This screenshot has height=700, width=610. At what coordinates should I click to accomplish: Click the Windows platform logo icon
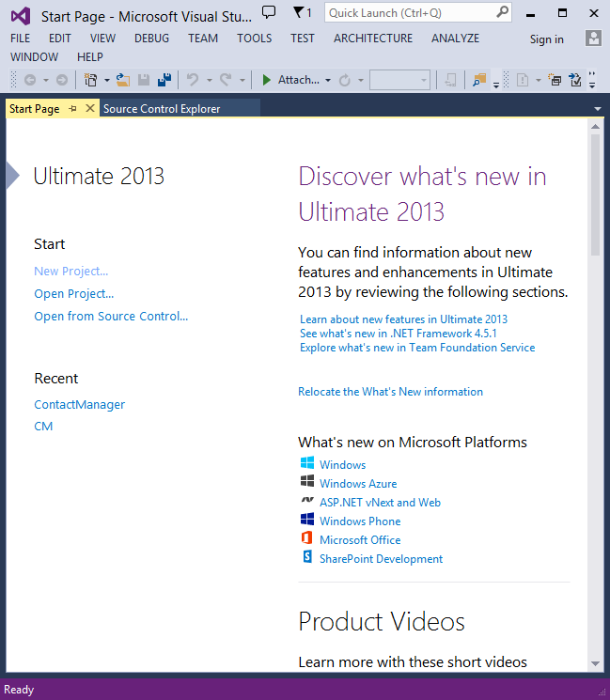[x=306, y=464]
